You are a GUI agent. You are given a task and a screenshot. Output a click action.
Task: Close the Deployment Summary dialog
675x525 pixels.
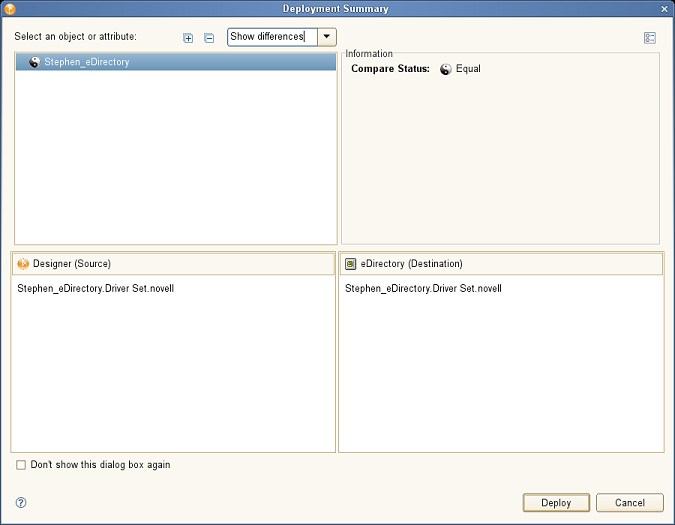(664, 9)
